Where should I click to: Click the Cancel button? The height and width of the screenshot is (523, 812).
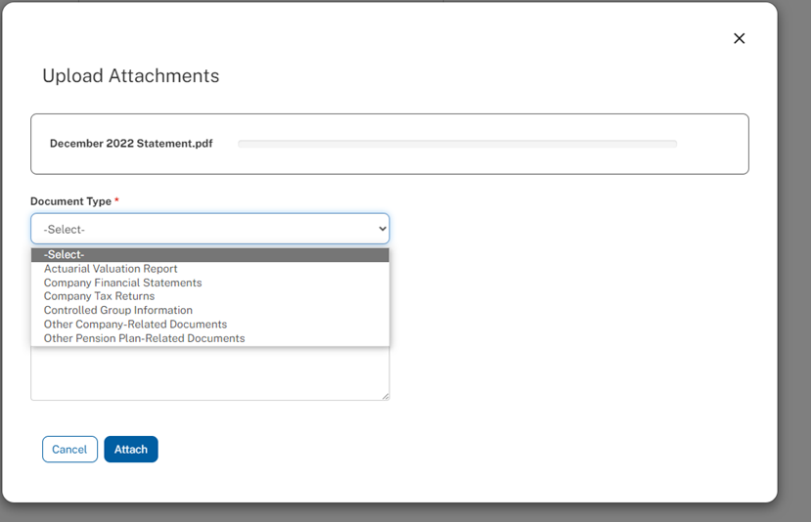pyautogui.click(x=69, y=449)
